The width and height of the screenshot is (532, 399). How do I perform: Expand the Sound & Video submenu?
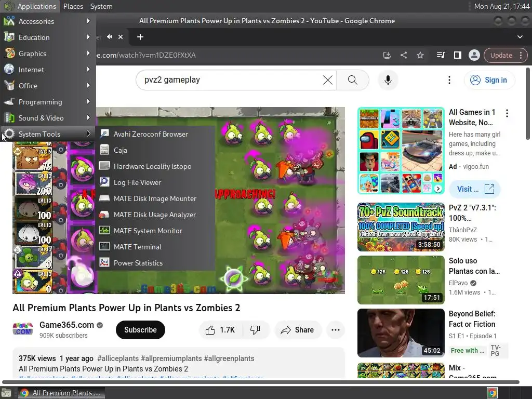click(x=48, y=118)
